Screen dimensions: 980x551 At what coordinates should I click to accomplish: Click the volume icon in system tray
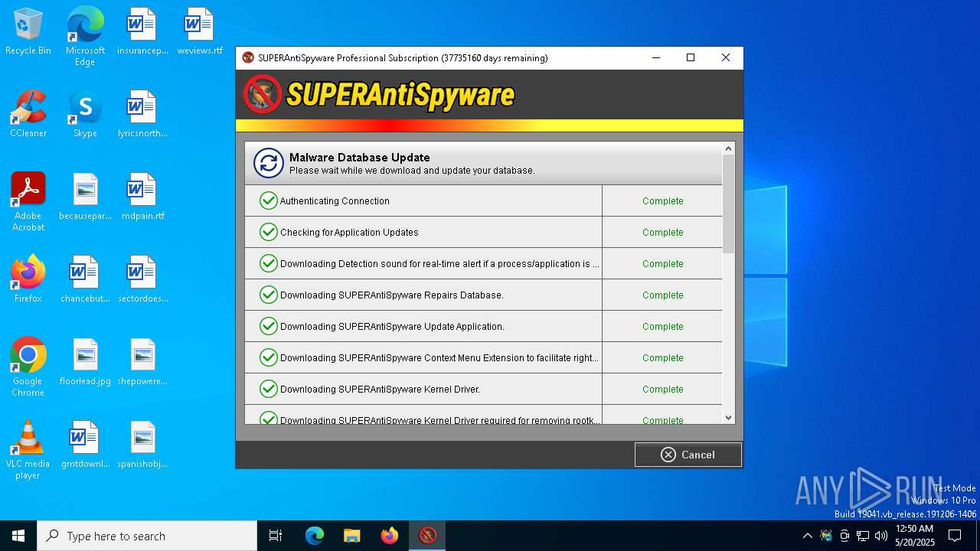coord(881,536)
